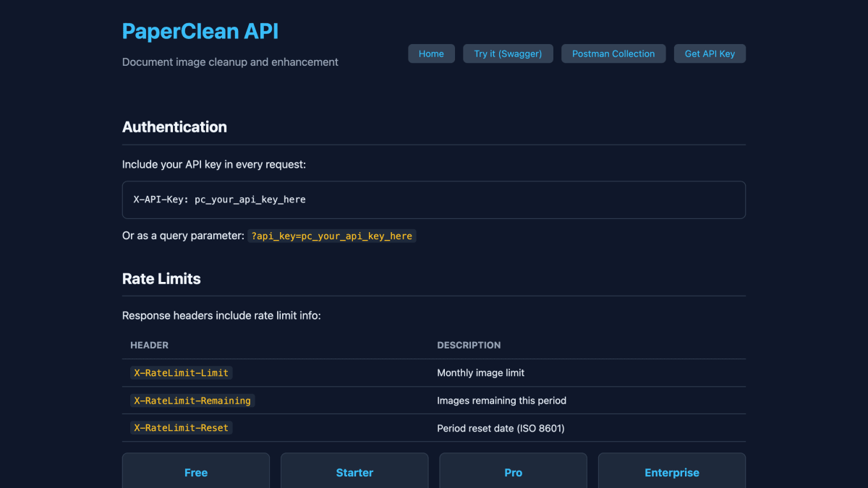Click the 'Monthly image limit' description cell
Screen dimensions: 868x488
click(x=587, y=373)
